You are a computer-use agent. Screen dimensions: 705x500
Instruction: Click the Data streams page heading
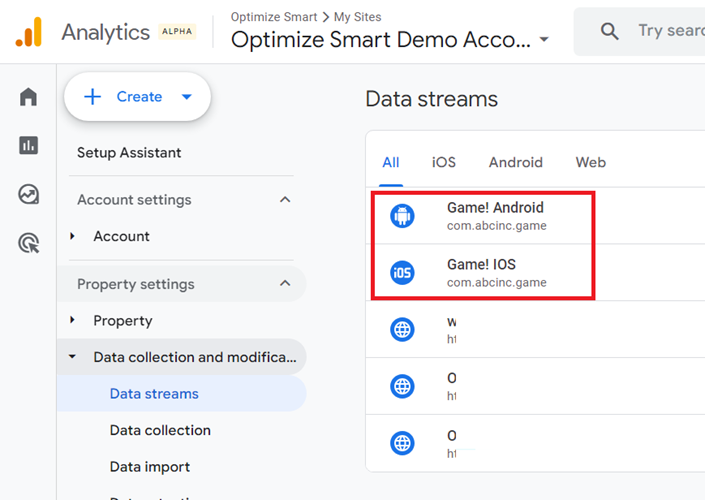tap(432, 99)
